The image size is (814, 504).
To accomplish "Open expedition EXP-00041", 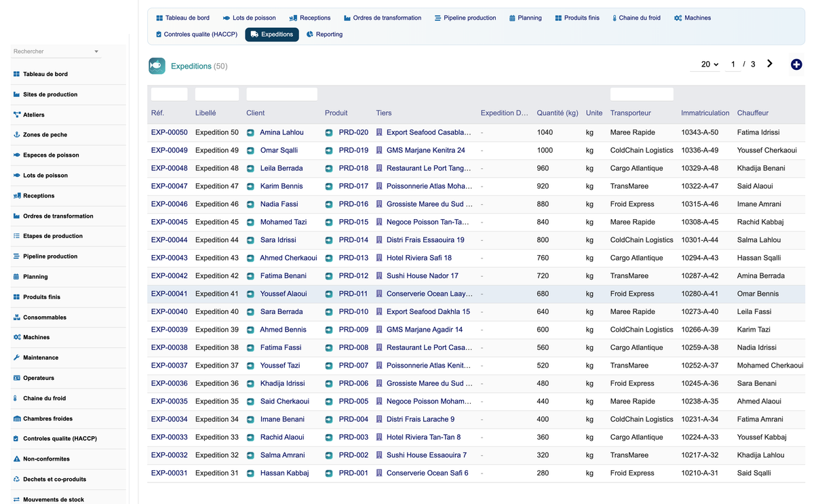I will [x=170, y=294].
